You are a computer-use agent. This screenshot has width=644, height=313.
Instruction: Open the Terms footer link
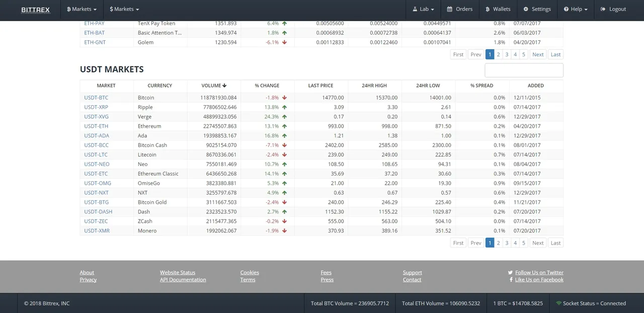(248, 280)
